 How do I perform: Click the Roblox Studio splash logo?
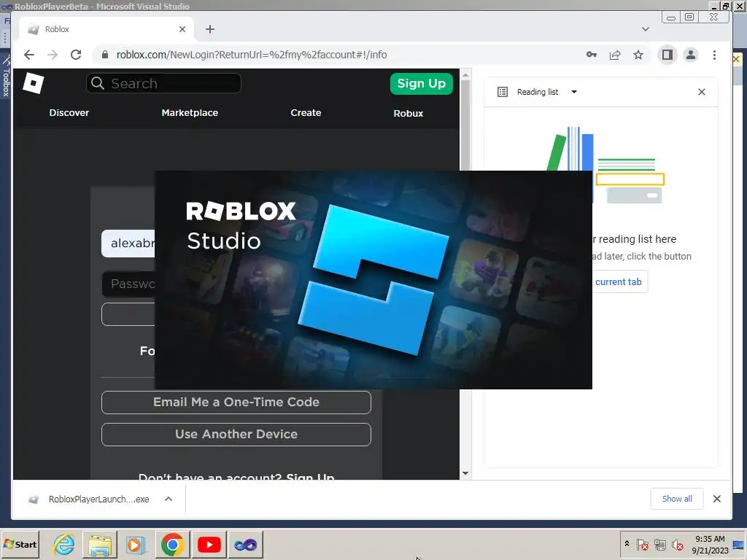tap(373, 279)
